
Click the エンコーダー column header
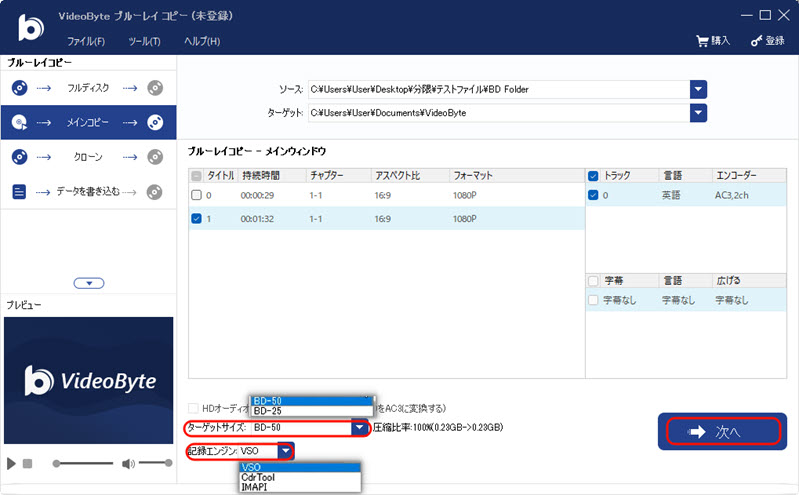coord(748,176)
